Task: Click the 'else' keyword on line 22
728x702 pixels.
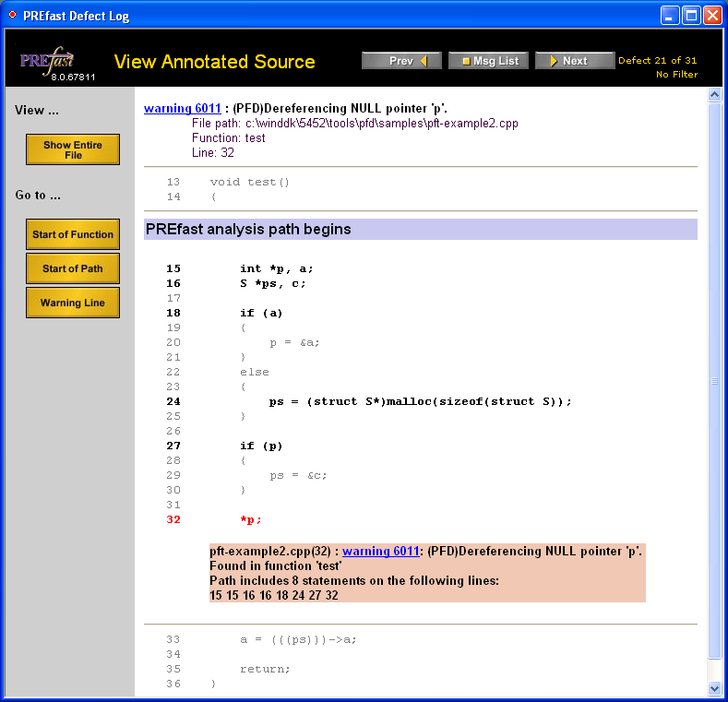Action: click(x=255, y=372)
